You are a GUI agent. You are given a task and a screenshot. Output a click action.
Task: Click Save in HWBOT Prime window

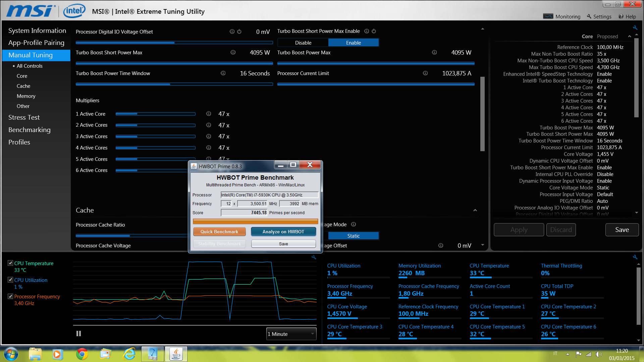[283, 244]
